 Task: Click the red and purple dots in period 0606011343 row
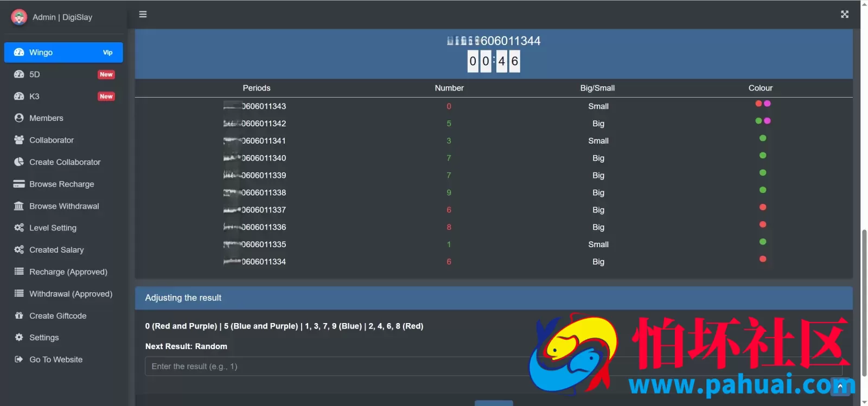763,104
